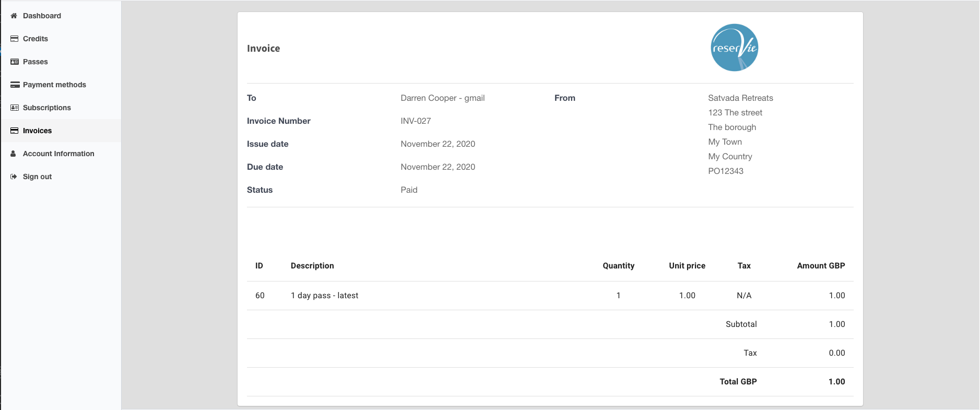Click the Unit price column header
Screen dimensions: 980x410
[x=687, y=266]
